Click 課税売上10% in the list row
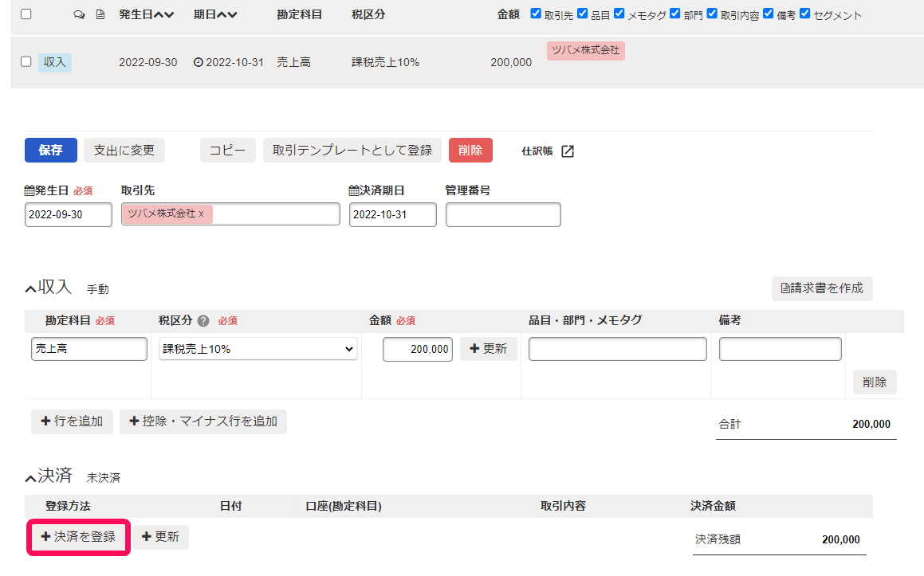924x576 pixels. click(x=385, y=62)
